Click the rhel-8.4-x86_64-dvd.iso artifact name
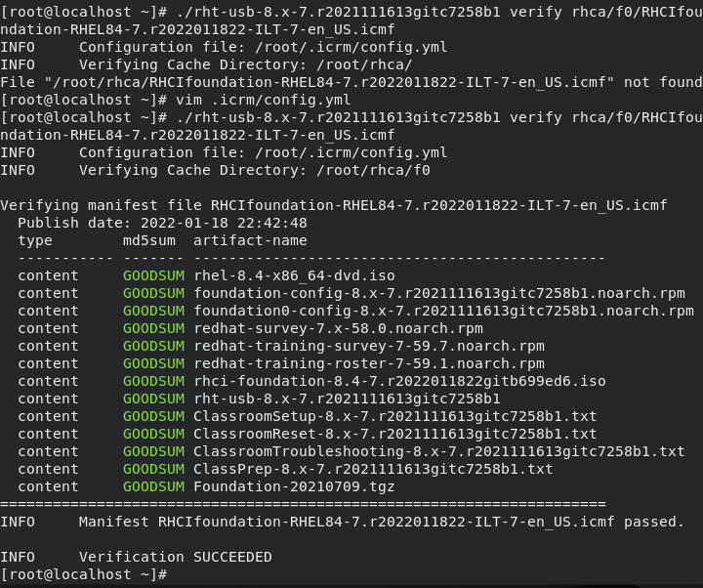The image size is (703, 588). click(x=294, y=275)
